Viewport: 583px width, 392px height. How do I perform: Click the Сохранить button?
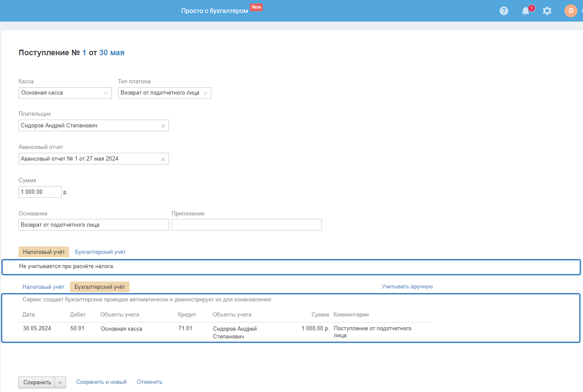[37, 383]
